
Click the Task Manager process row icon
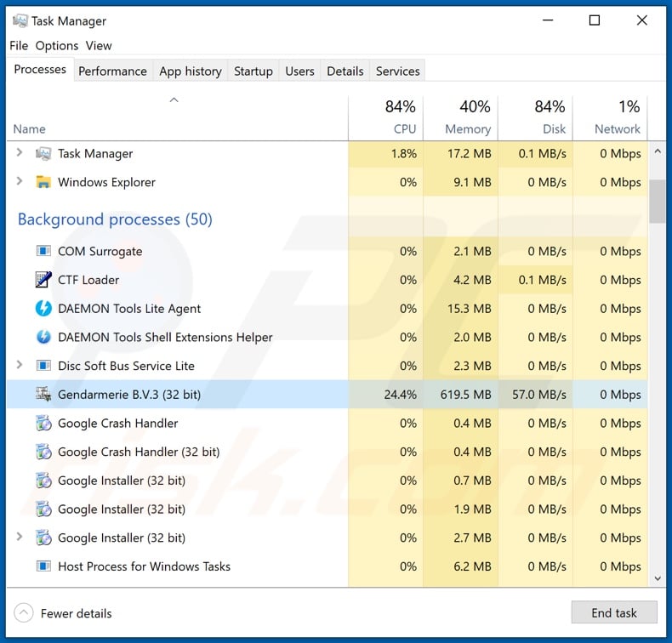[x=43, y=153]
